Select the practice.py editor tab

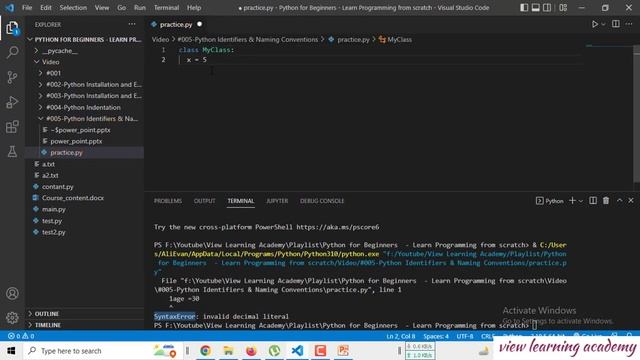[176, 24]
